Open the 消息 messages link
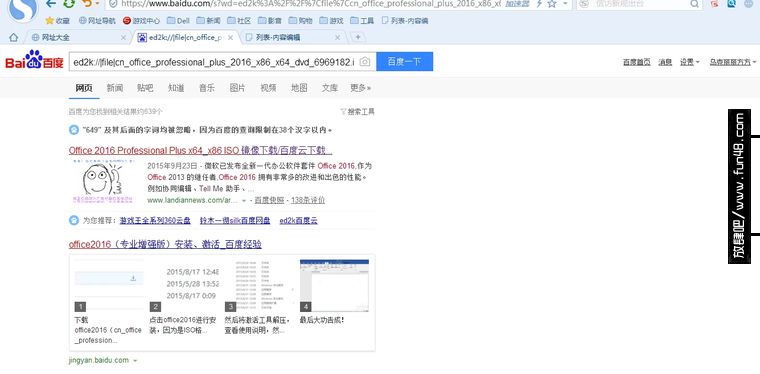This screenshot has height=374, width=760. (665, 62)
